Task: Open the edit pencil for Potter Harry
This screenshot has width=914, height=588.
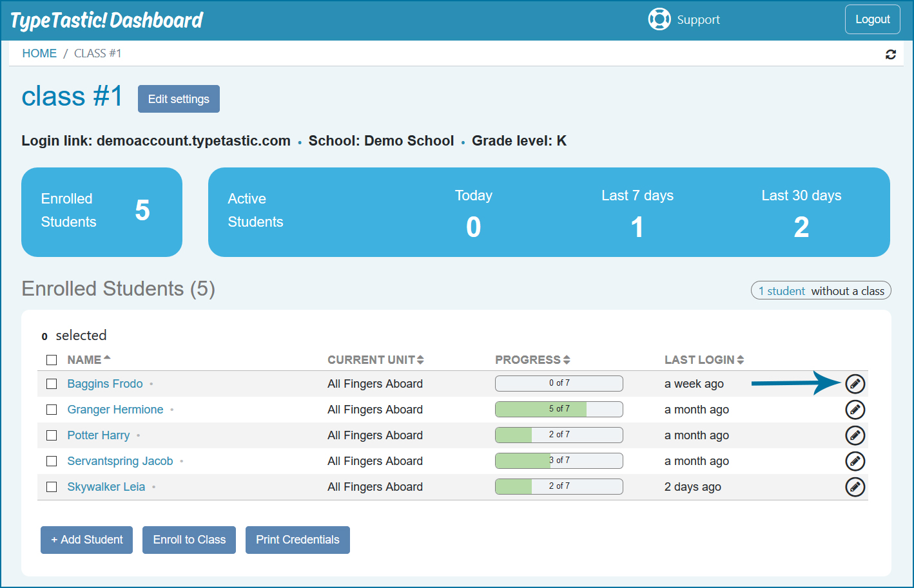Action: point(855,435)
